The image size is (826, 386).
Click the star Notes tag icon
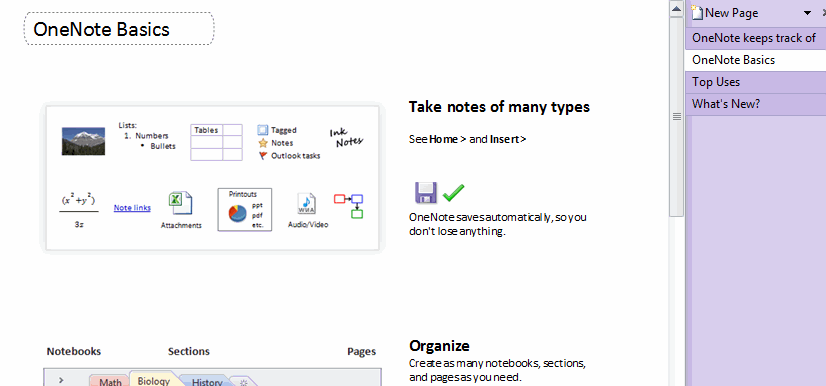click(x=263, y=143)
